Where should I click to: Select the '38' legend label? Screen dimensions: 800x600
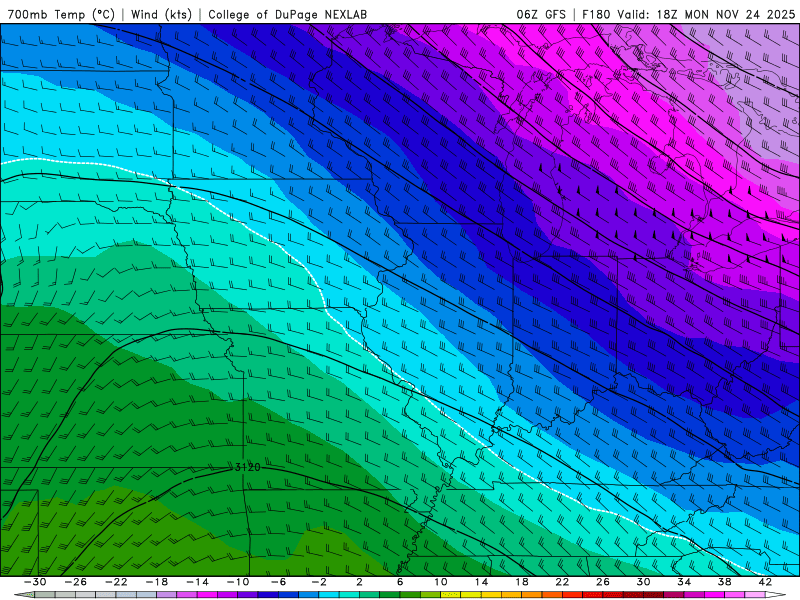(724, 582)
